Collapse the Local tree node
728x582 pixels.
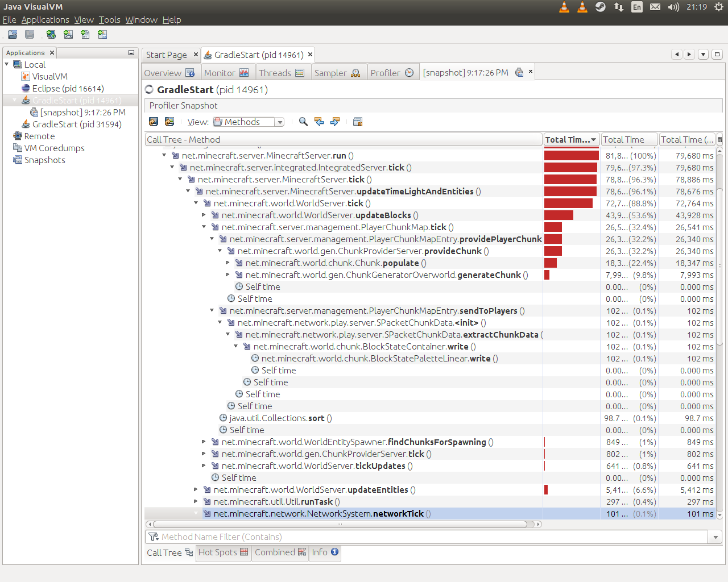[7, 64]
